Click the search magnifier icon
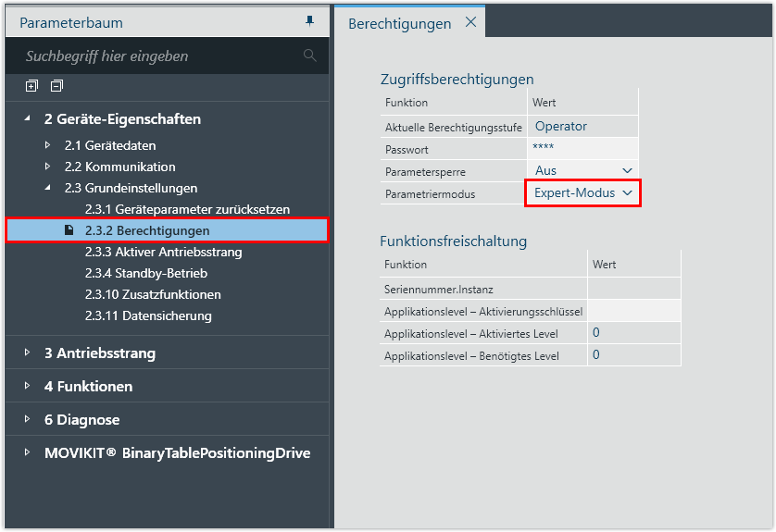 309,56
